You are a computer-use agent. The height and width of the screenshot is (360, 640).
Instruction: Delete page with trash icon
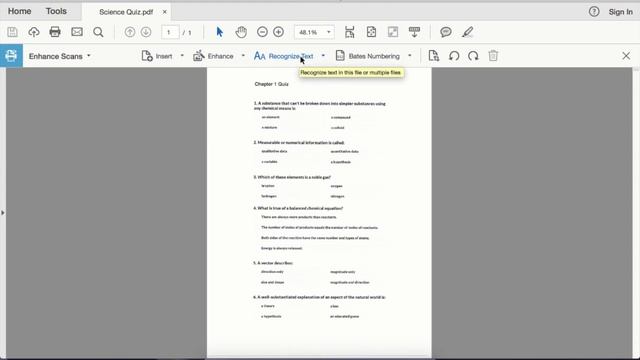tap(493, 56)
